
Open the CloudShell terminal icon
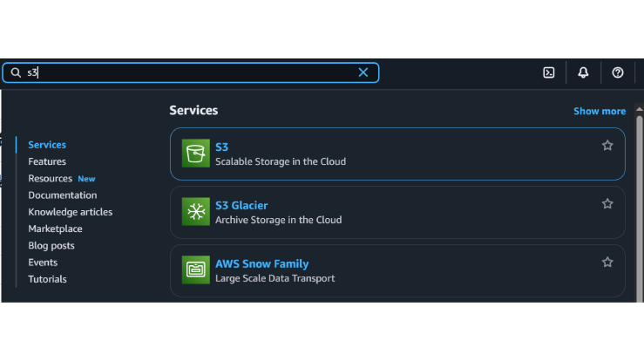[549, 72]
